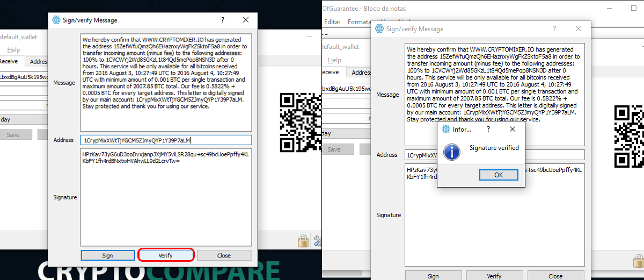Click the 'Signature verified' message text
Viewport: 644px width, 280px height.
[494, 148]
